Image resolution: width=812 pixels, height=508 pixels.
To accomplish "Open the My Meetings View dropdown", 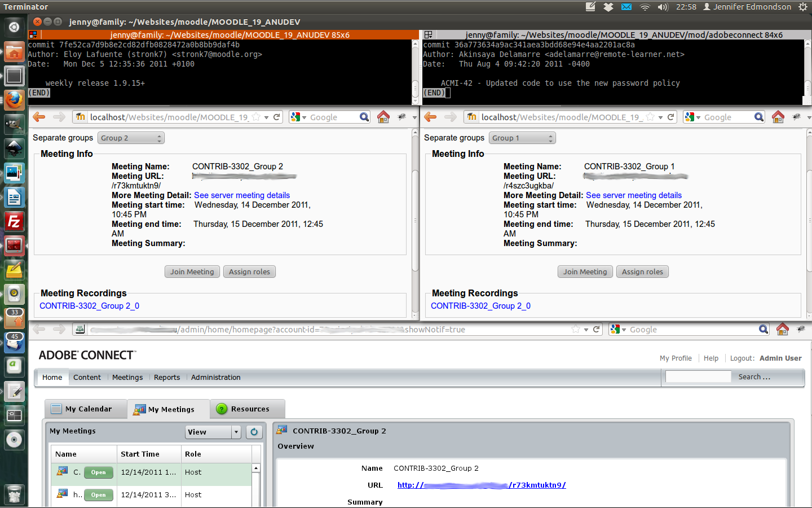I will 213,432.
